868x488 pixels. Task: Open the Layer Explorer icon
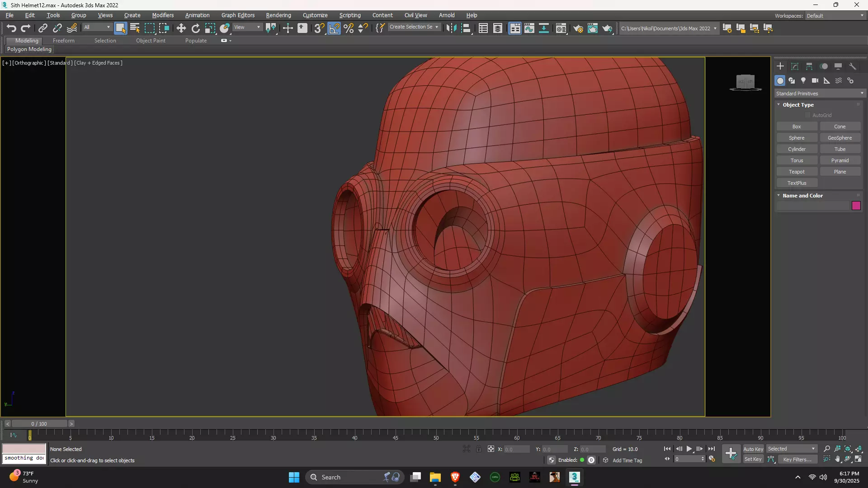[x=498, y=28]
